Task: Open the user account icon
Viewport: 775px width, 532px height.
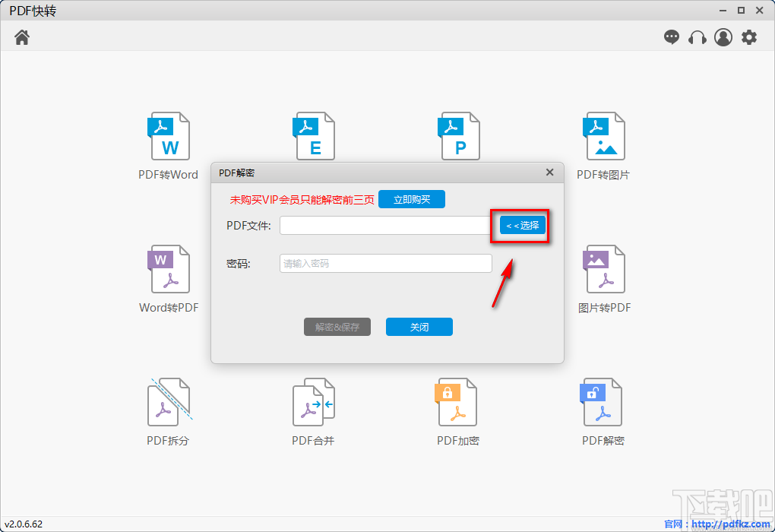Action: coord(723,36)
